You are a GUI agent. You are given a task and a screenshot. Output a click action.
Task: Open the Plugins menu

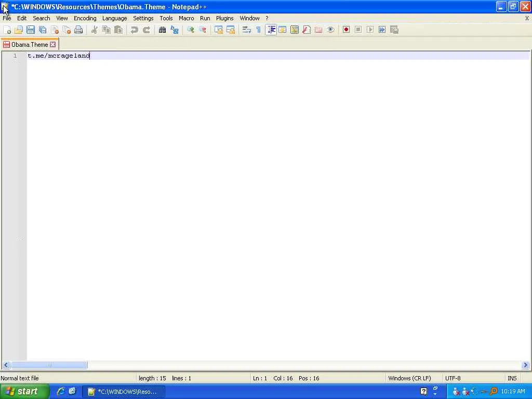224,18
